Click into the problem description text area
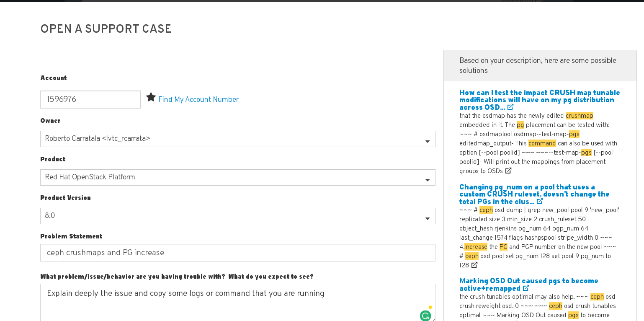Image resolution: width=644 pixels, height=321 pixels. 230,304
